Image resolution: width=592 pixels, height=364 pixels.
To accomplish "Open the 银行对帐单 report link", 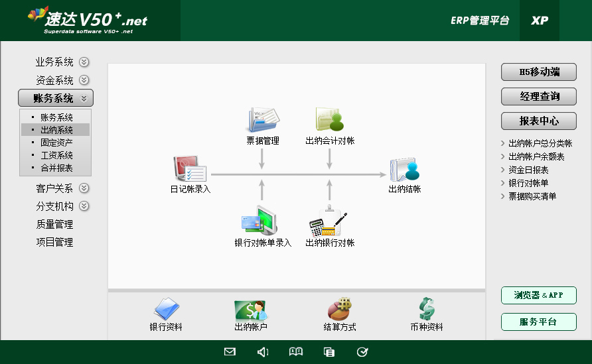I will click(x=528, y=183).
